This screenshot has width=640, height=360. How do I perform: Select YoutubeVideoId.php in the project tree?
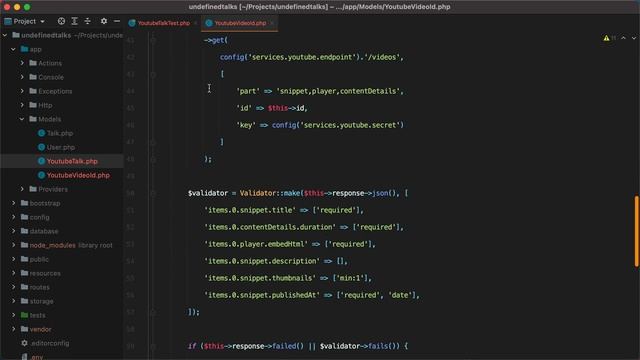pyautogui.click(x=78, y=176)
